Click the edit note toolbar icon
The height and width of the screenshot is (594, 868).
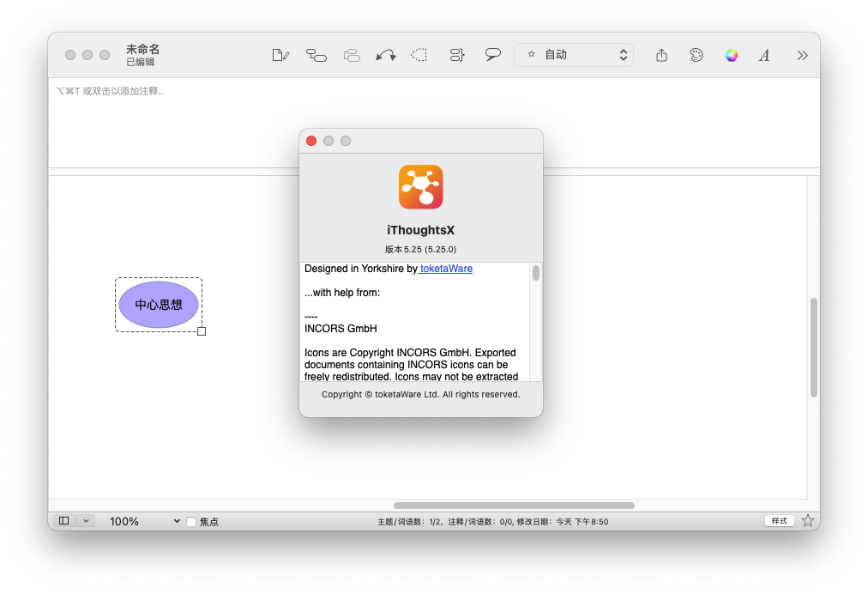280,55
